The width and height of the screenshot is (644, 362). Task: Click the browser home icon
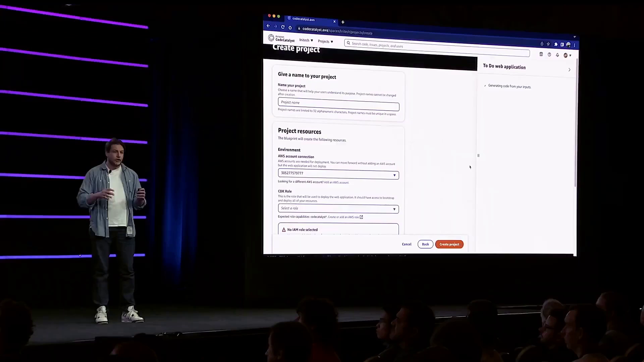(290, 27)
